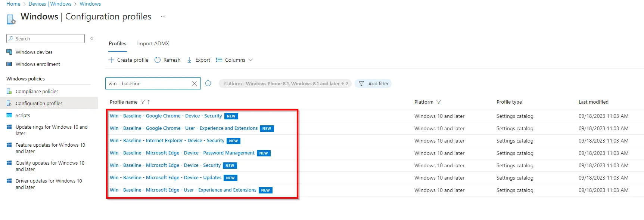The height and width of the screenshot is (220, 644).
Task: Click the Update rings Windows logo icon
Action: 9,127
